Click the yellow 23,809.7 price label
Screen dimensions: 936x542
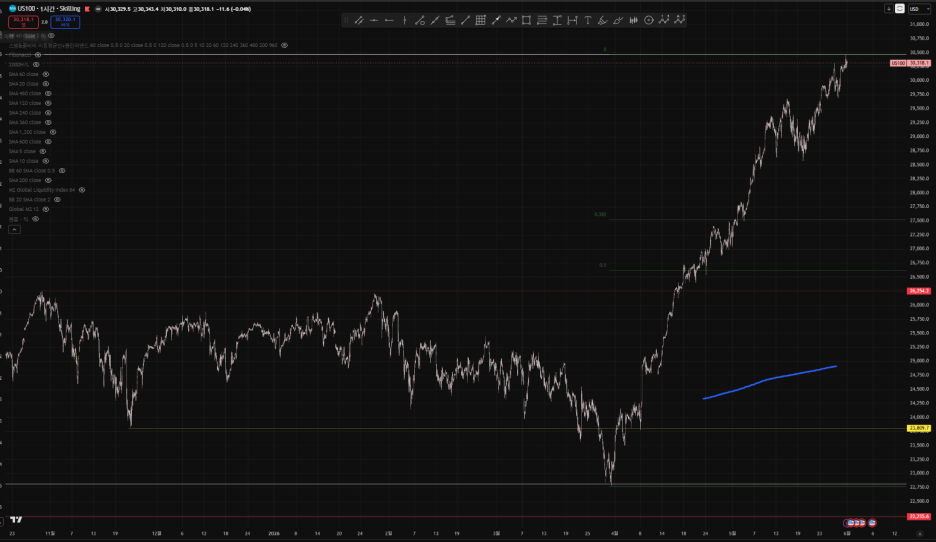918,428
